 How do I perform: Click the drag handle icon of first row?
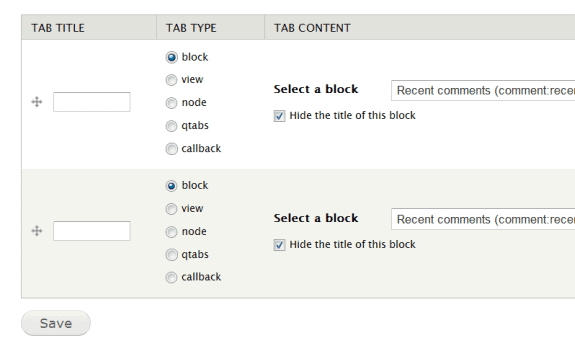coord(37,102)
